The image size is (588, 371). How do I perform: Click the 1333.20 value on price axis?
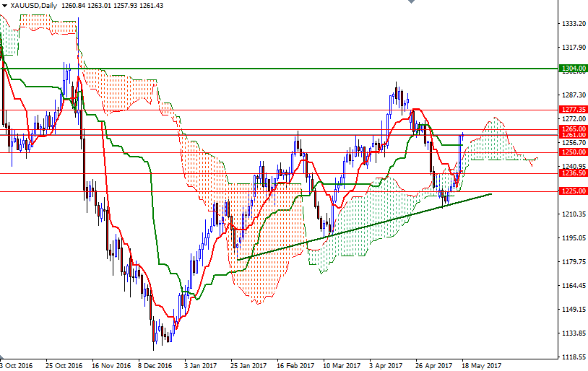point(574,24)
